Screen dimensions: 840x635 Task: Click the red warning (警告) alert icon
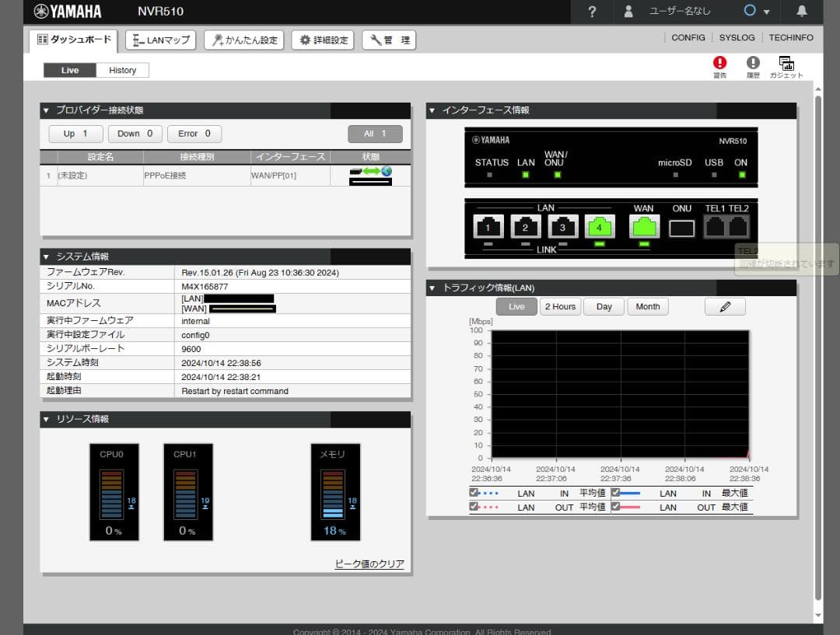[719, 64]
